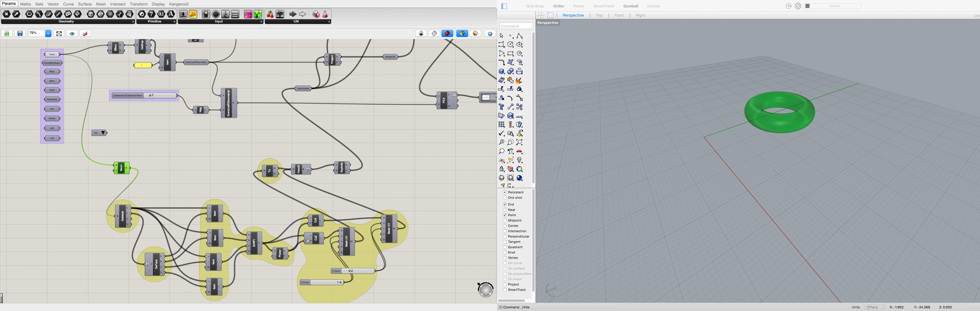Open the named views eye icon
This screenshot has height=311, width=980.
(72, 34)
